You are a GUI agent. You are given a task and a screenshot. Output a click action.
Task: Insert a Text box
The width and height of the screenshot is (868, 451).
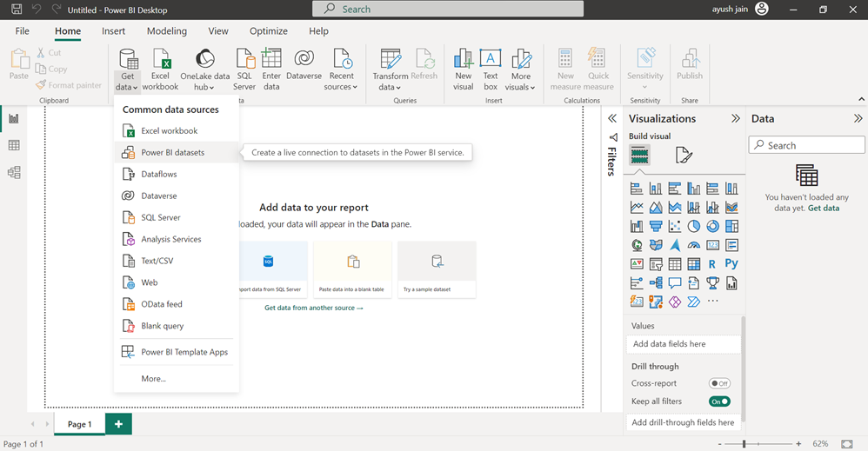click(x=491, y=70)
